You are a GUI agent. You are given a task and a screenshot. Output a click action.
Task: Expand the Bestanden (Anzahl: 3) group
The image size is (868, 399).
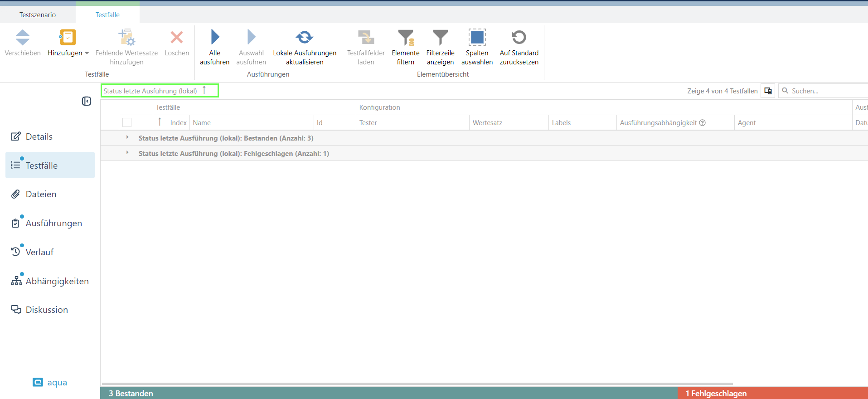(x=127, y=137)
